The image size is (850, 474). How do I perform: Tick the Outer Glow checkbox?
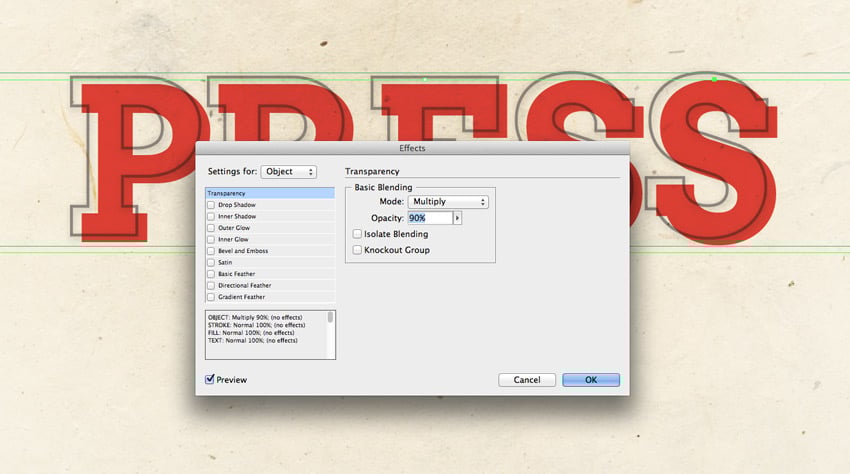211,228
